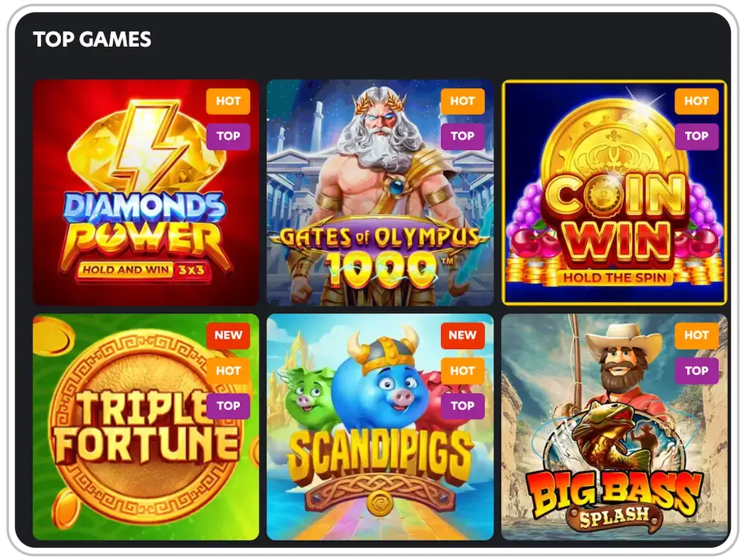Launch the Coin Win game tile

615,193
